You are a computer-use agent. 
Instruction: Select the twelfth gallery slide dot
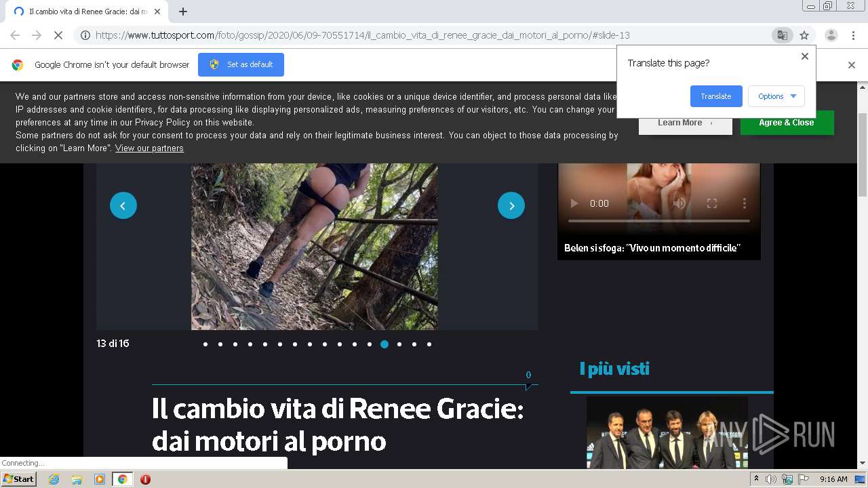(x=370, y=344)
